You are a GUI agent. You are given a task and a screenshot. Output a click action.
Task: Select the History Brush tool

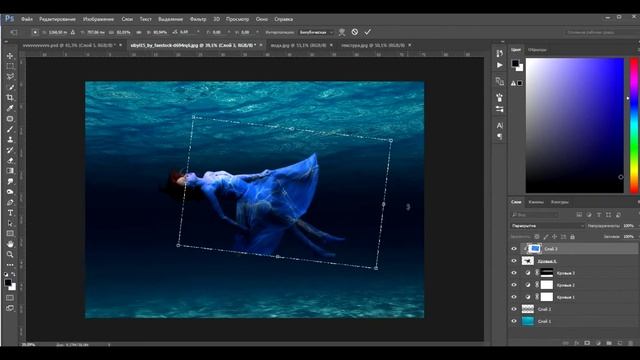10,150
